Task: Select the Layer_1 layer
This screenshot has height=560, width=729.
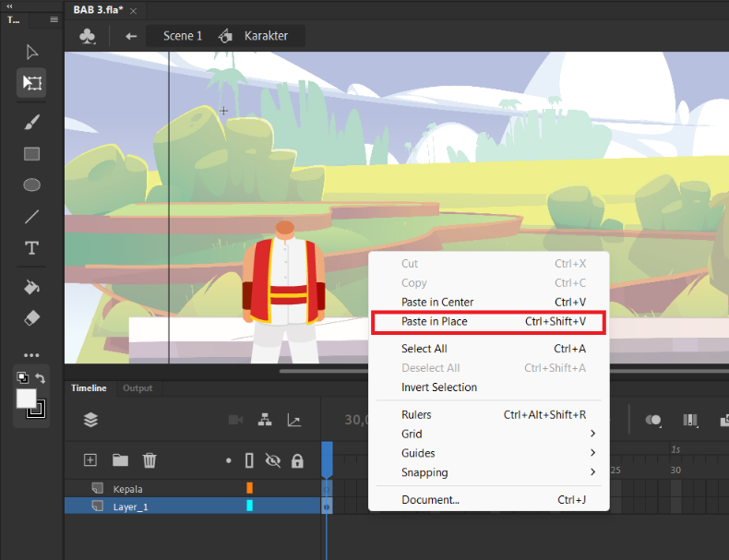Action: pos(193,506)
